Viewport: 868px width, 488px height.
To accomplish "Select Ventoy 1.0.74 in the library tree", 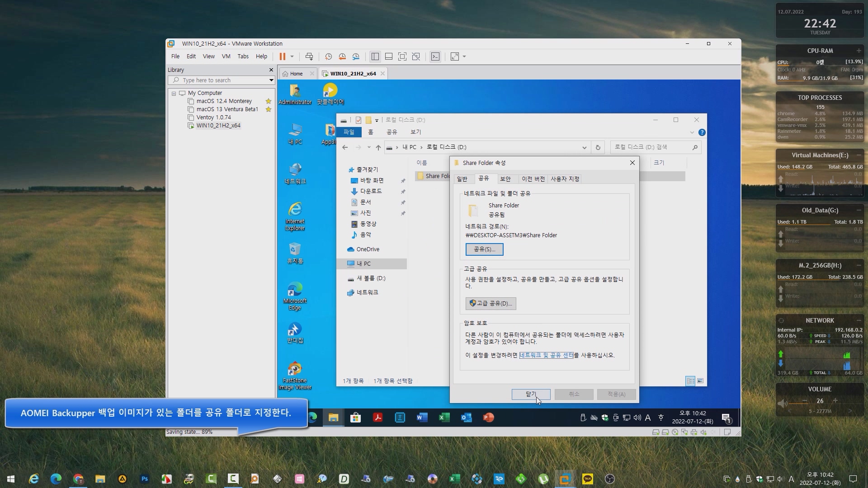I will [213, 117].
